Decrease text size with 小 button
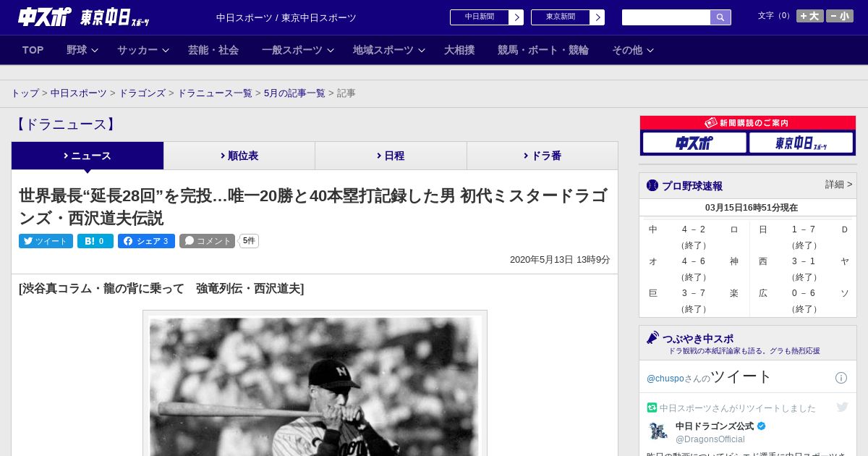Screen dimensions: 868x456 coord(840,16)
